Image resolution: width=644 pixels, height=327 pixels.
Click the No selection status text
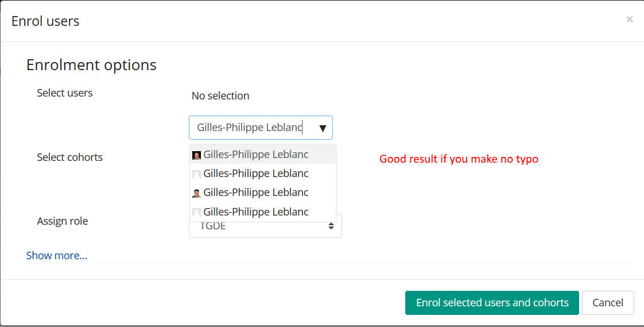pyautogui.click(x=220, y=95)
